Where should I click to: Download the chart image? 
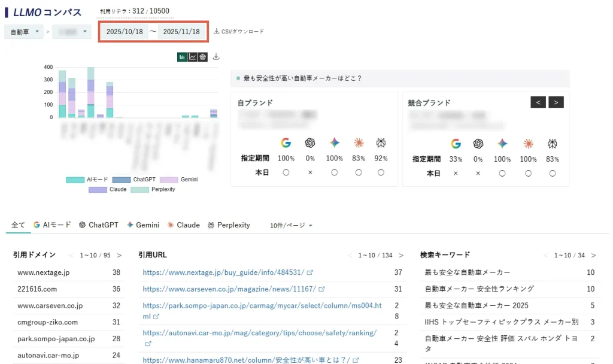[x=217, y=57]
